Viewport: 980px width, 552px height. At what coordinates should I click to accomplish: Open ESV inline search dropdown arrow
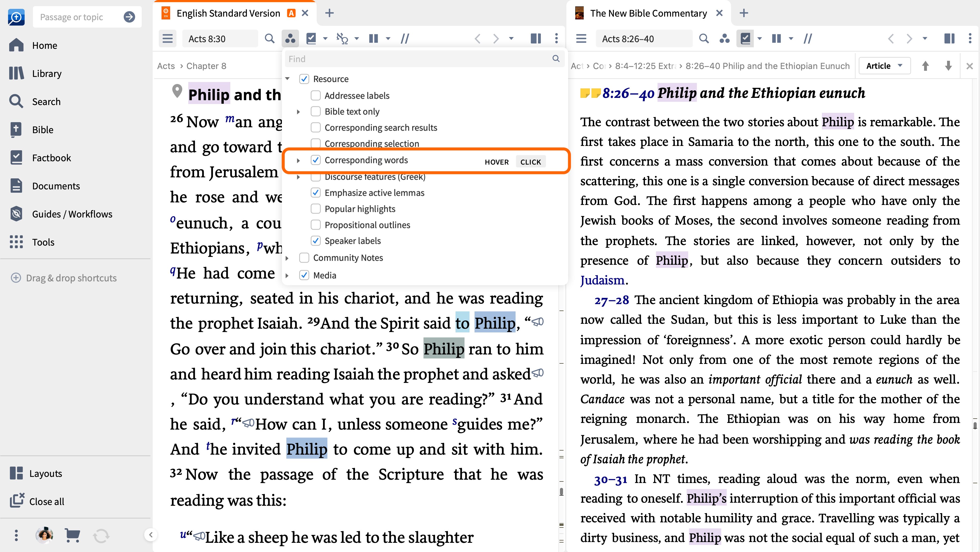(x=356, y=38)
